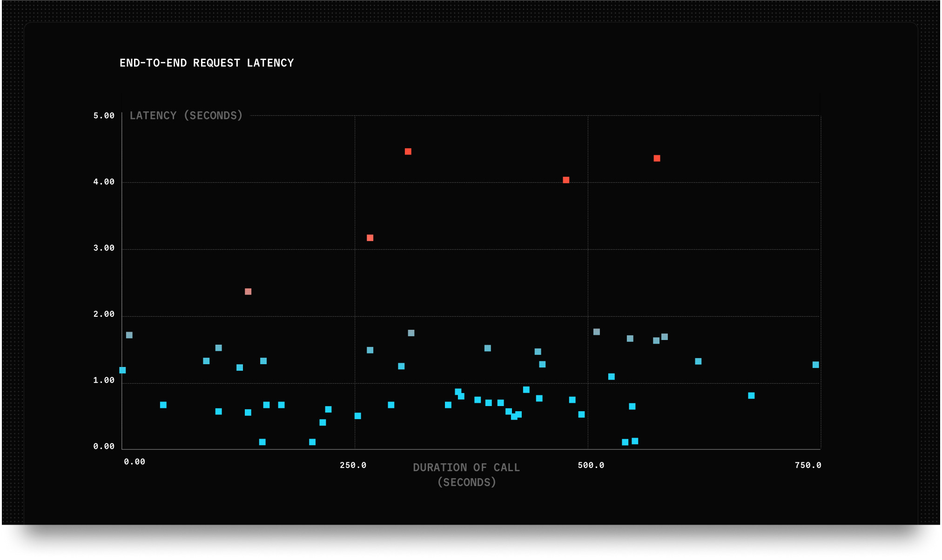The image size is (942, 560).
Task: Click the 3.00 y-axis tick label
Action: 104,248
